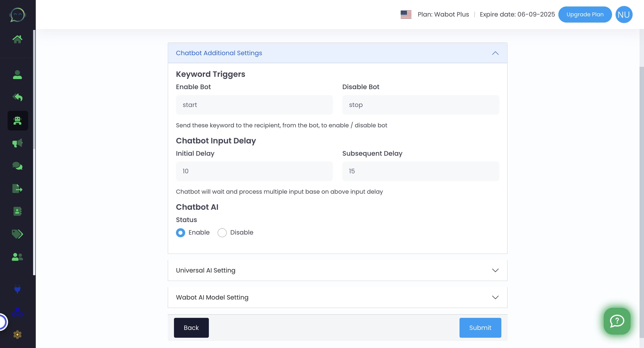This screenshot has height=348, width=644.
Task: Click the Initial Delay input field
Action: (x=254, y=171)
